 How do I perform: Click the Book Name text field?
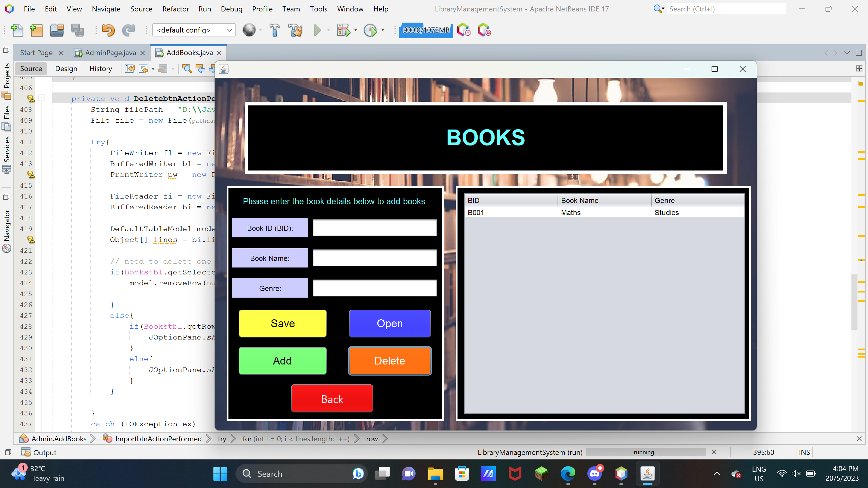click(x=374, y=258)
